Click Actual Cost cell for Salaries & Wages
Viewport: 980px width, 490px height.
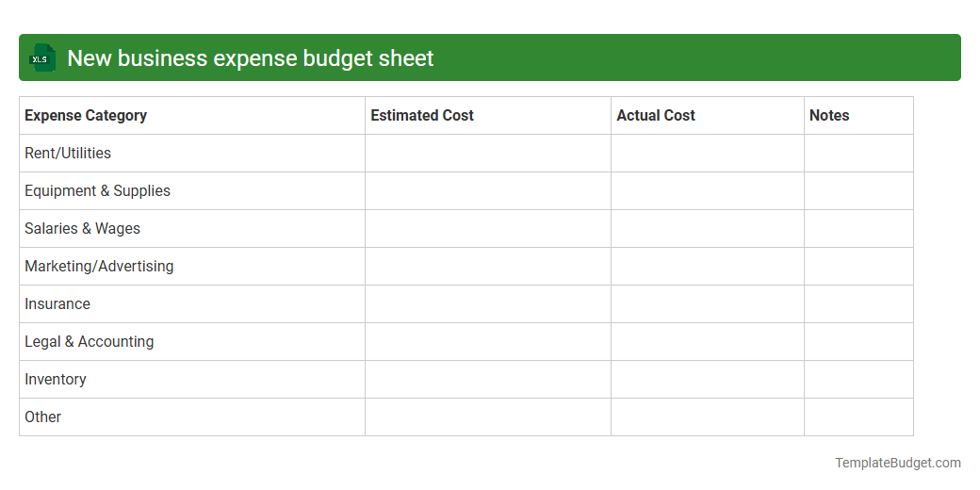coord(708,229)
